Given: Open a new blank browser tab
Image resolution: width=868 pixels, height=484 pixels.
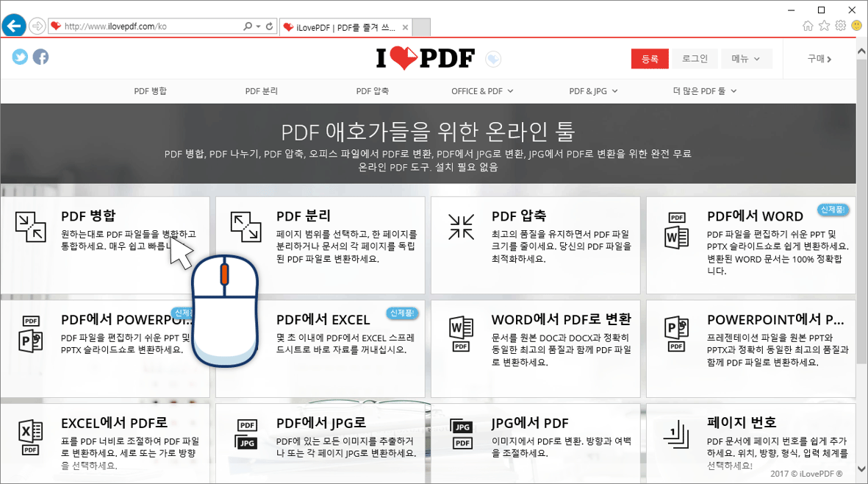Looking at the screenshot, I should click(421, 27).
